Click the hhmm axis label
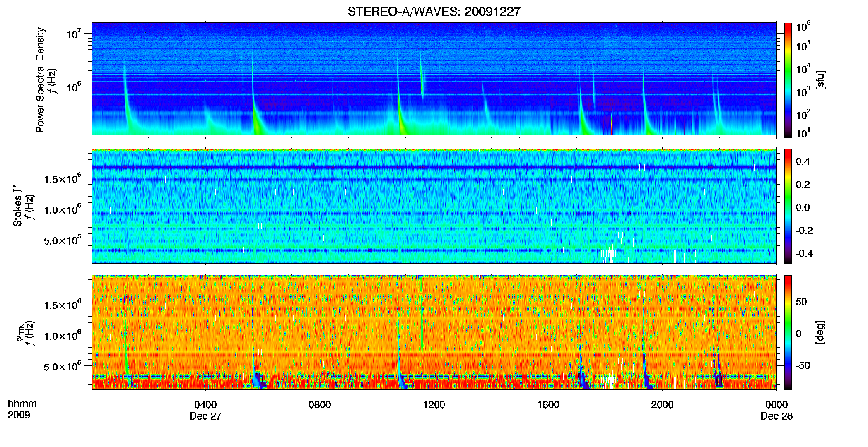The width and height of the screenshot is (868, 447). [x=22, y=404]
